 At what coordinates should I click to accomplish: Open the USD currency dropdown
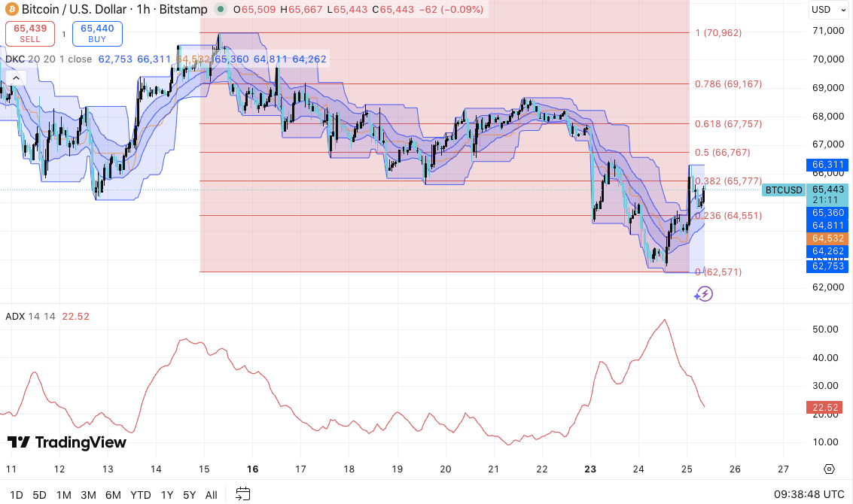click(826, 10)
